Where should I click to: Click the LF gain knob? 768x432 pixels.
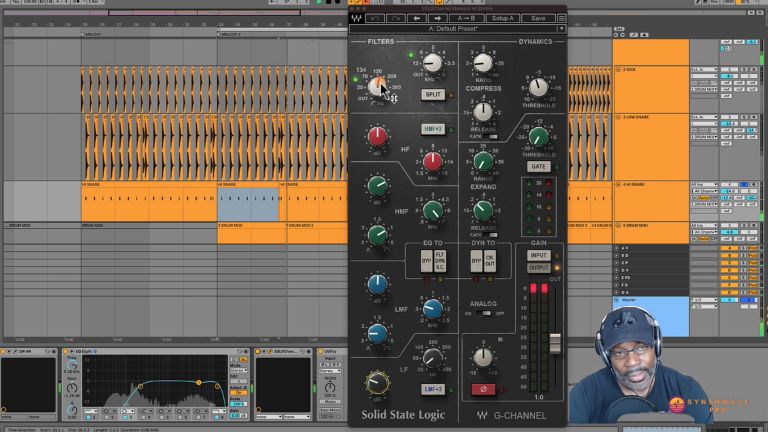point(377,383)
